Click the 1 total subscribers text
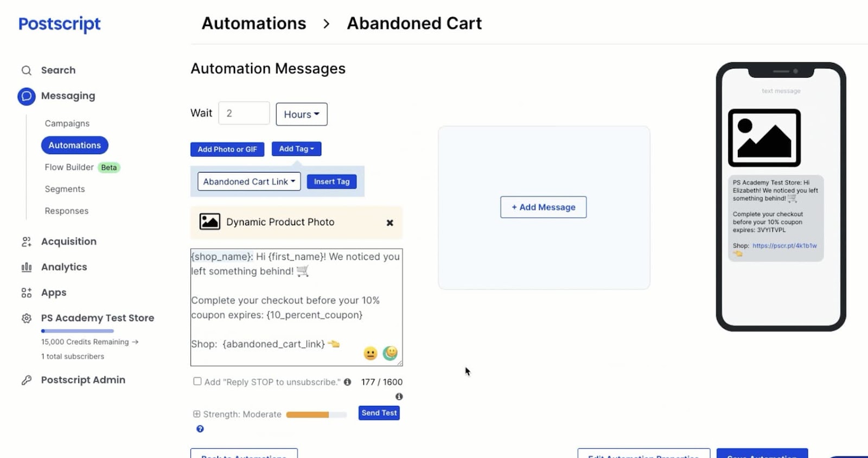The width and height of the screenshot is (868, 458). point(73,357)
